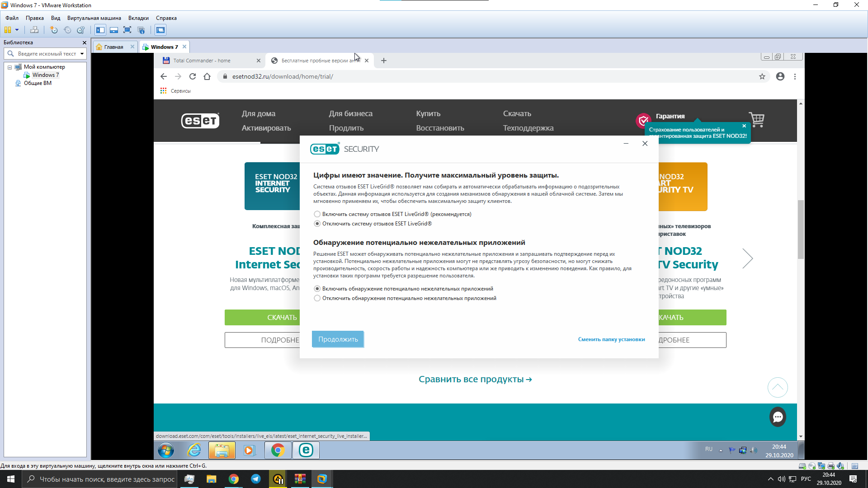The width and height of the screenshot is (868, 488).
Task: Go to Chrome home page
Action: 207,77
